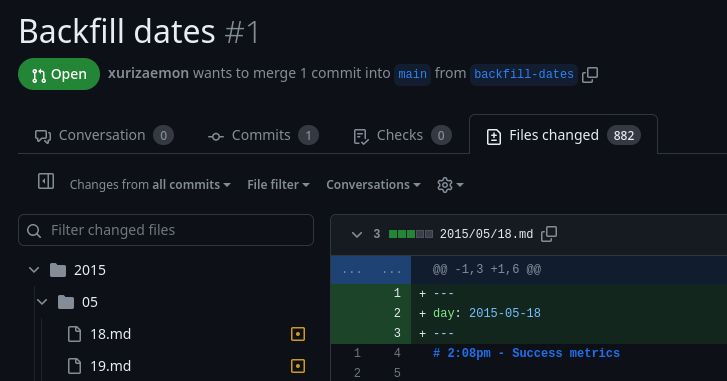Screen dimensions: 727x381
Task: Click the 882 files changed counter
Action: (624, 135)
